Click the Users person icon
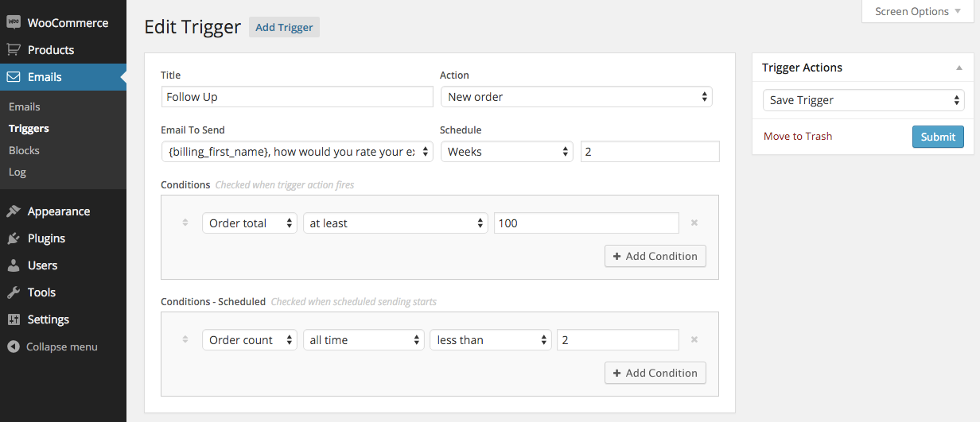The image size is (980, 422). coord(14,265)
